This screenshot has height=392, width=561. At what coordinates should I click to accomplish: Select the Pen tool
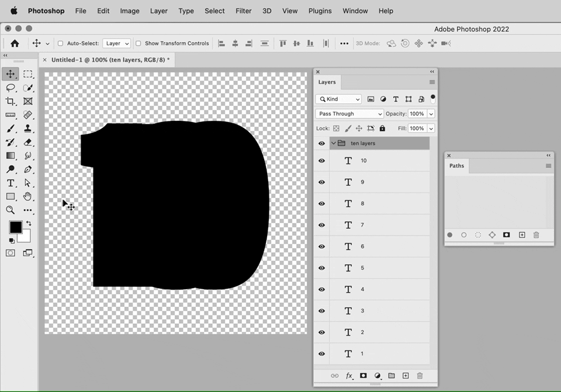tap(27, 169)
